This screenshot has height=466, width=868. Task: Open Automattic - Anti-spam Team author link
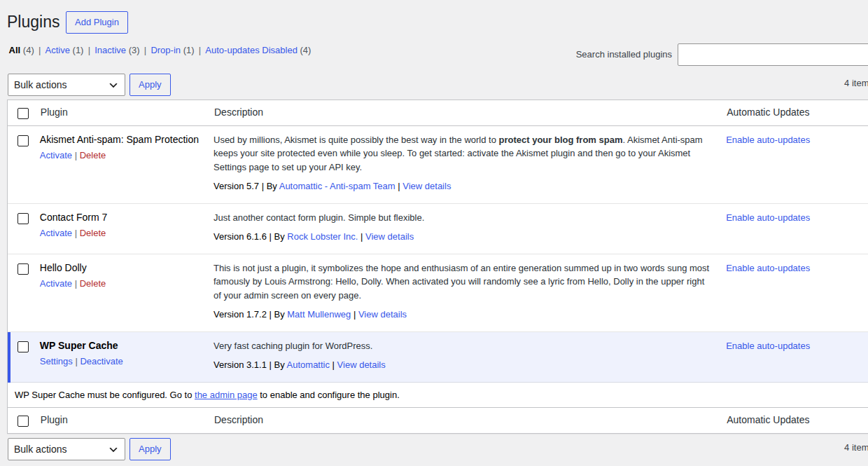[337, 186]
